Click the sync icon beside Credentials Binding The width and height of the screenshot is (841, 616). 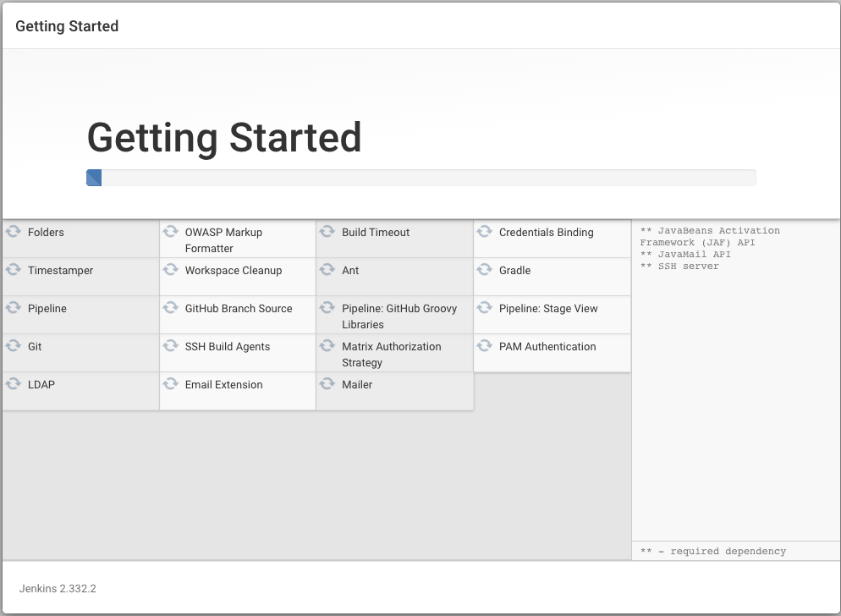(484, 231)
